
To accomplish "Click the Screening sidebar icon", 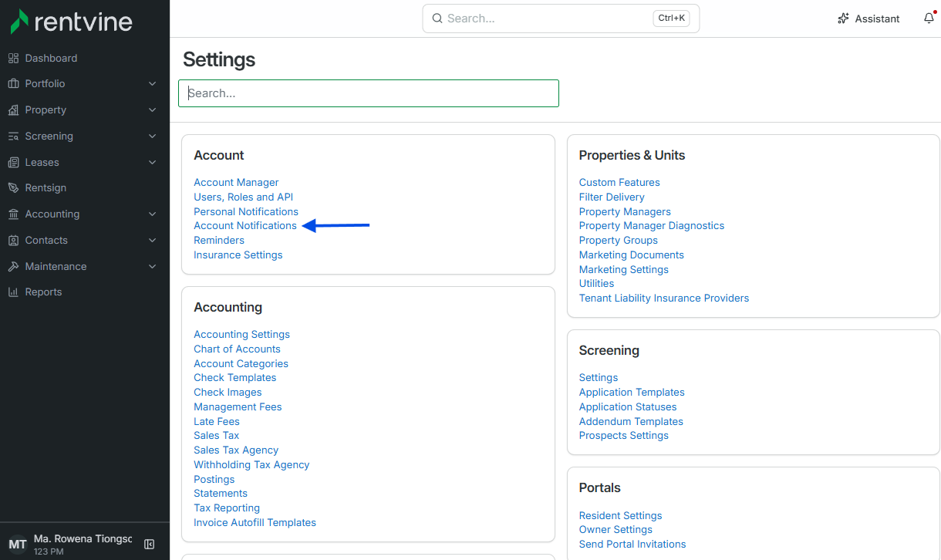I will click(x=13, y=136).
